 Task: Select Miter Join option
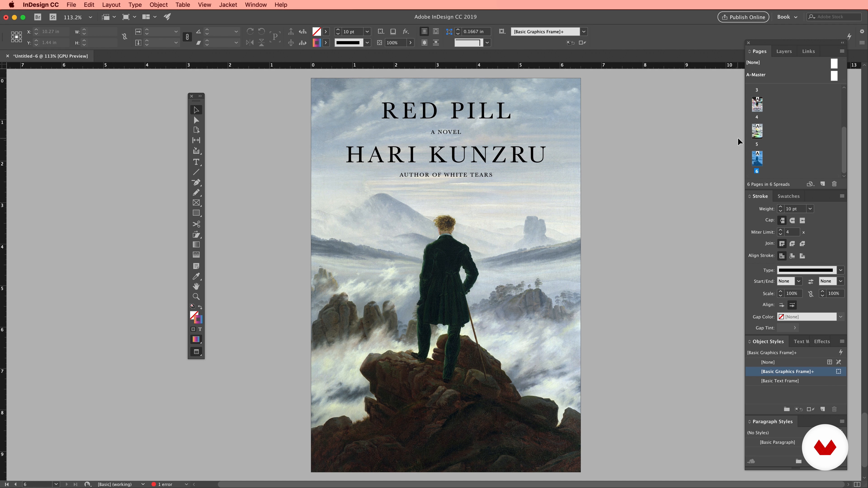pyautogui.click(x=782, y=244)
